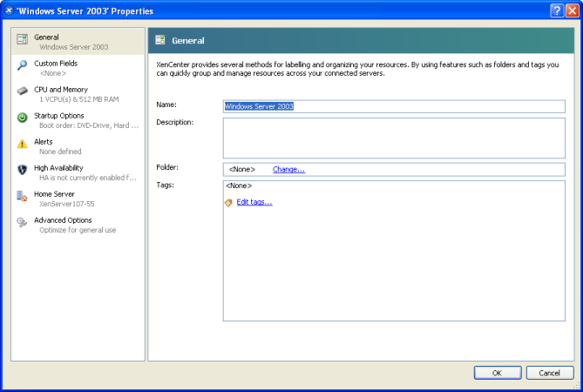Open High Availability settings
This screenshot has width=583, height=392.
point(78,172)
